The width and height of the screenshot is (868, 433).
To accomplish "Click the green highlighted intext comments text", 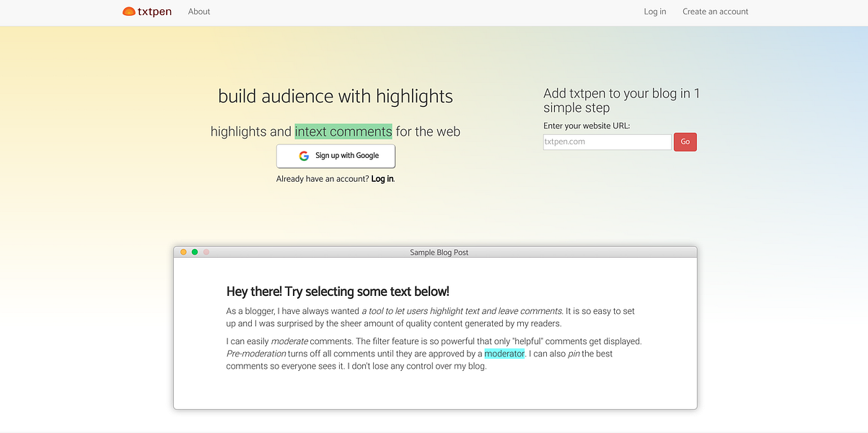I will click(343, 131).
